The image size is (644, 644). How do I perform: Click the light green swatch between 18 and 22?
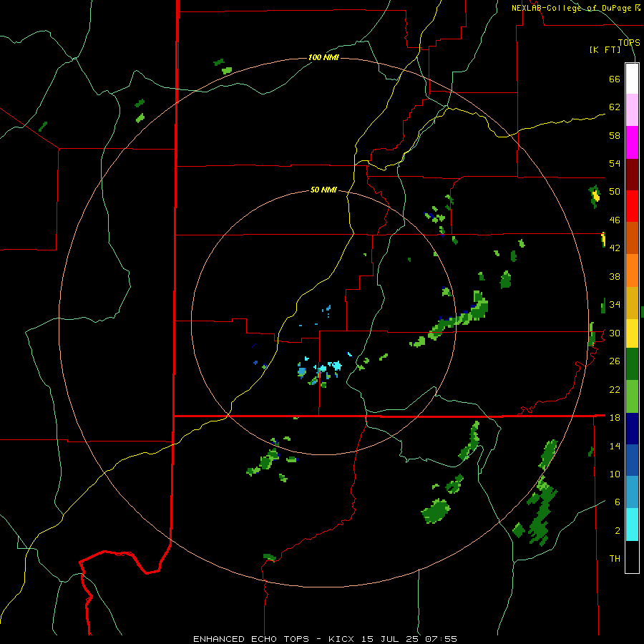click(632, 396)
